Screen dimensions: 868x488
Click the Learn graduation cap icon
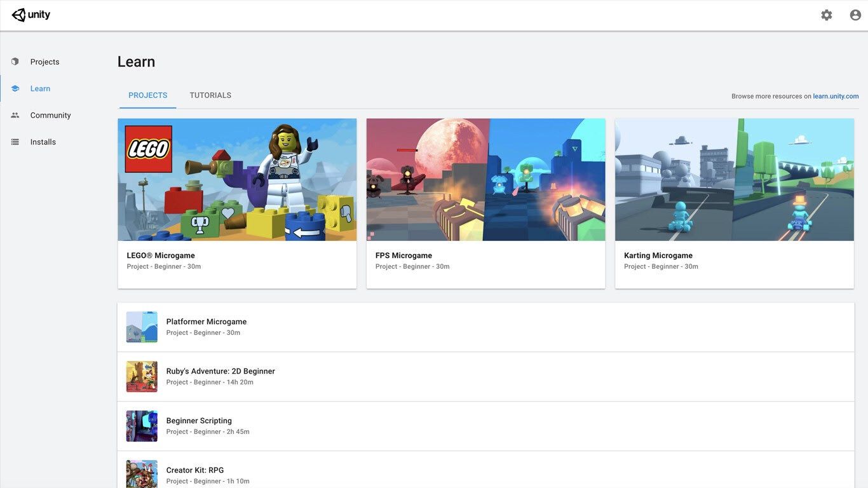click(15, 88)
